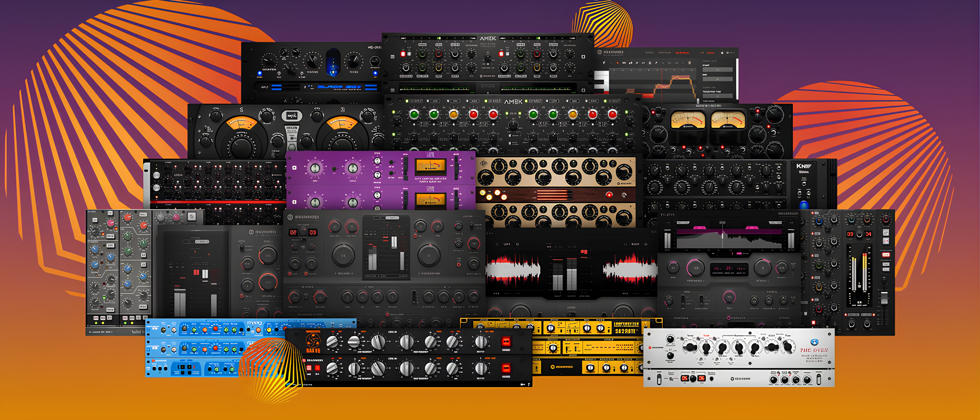Click the AMEK logo on the large EQ unit with colored knobs

pyautogui.click(x=513, y=102)
